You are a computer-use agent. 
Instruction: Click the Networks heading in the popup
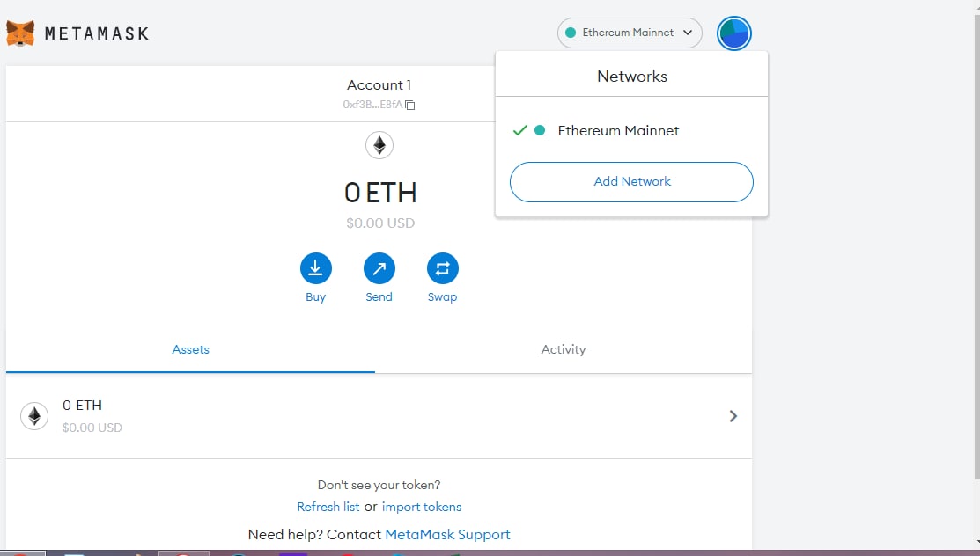(632, 77)
